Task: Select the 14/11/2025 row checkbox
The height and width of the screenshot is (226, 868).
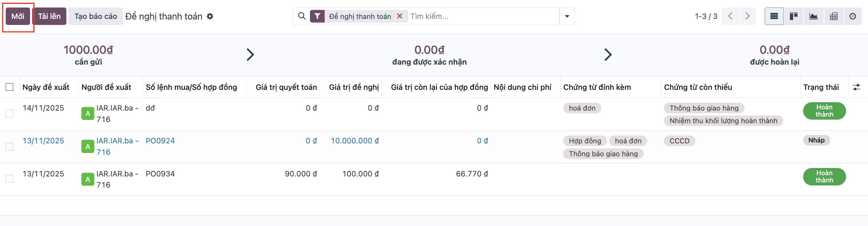Action: click(9, 113)
